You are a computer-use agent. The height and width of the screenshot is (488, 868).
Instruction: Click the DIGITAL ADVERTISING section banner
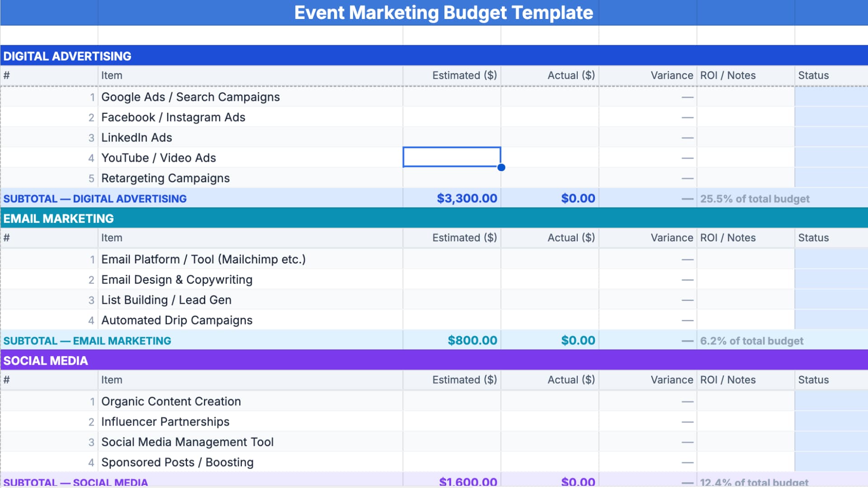pyautogui.click(x=67, y=56)
